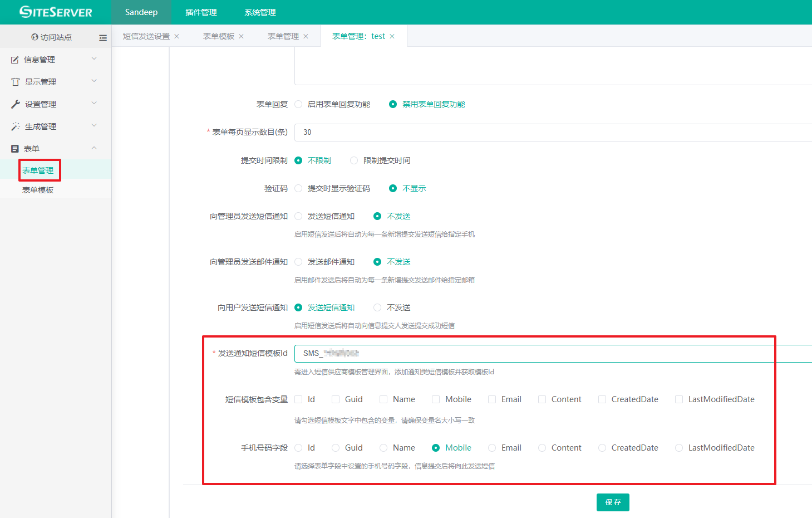Collapse the 表单 menu chevron
This screenshot has width=812, height=518.
click(x=94, y=148)
